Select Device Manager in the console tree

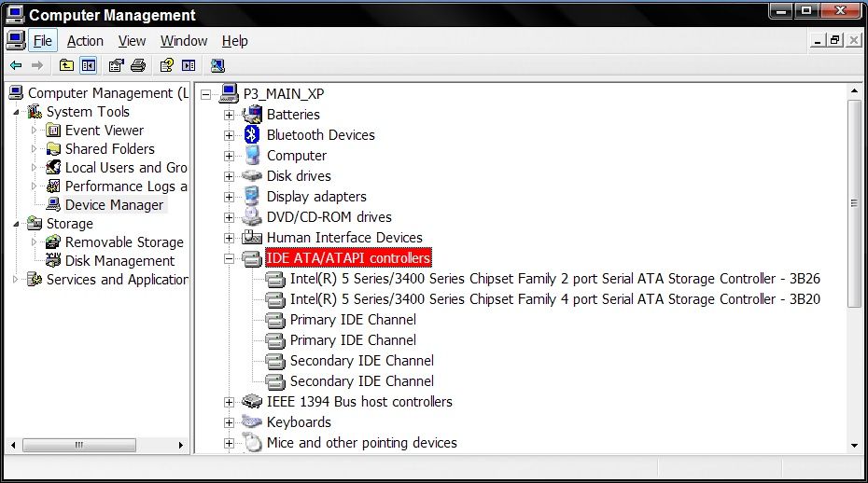pyautogui.click(x=114, y=205)
